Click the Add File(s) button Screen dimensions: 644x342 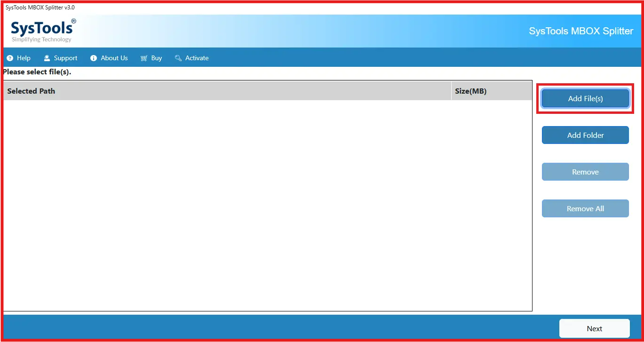click(585, 99)
